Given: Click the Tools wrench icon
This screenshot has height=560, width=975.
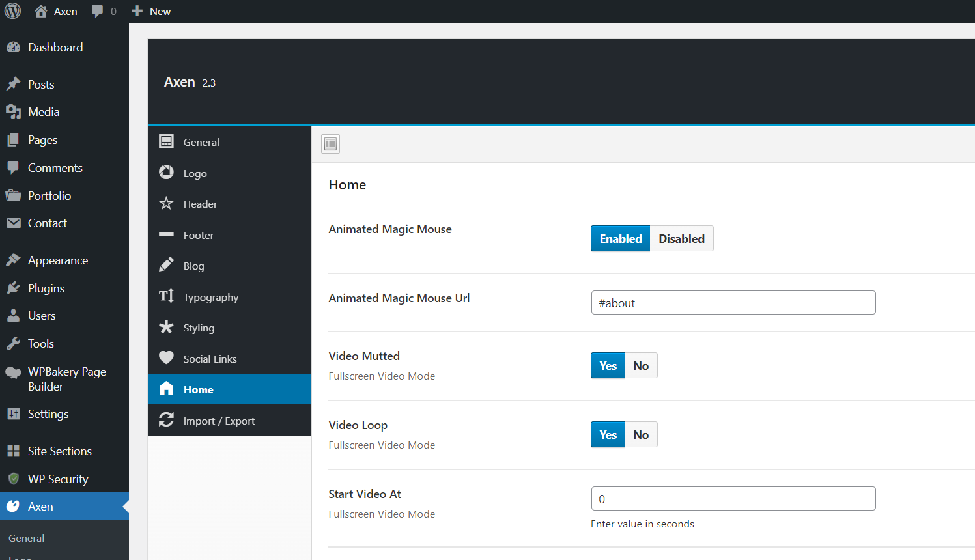Looking at the screenshot, I should [13, 343].
